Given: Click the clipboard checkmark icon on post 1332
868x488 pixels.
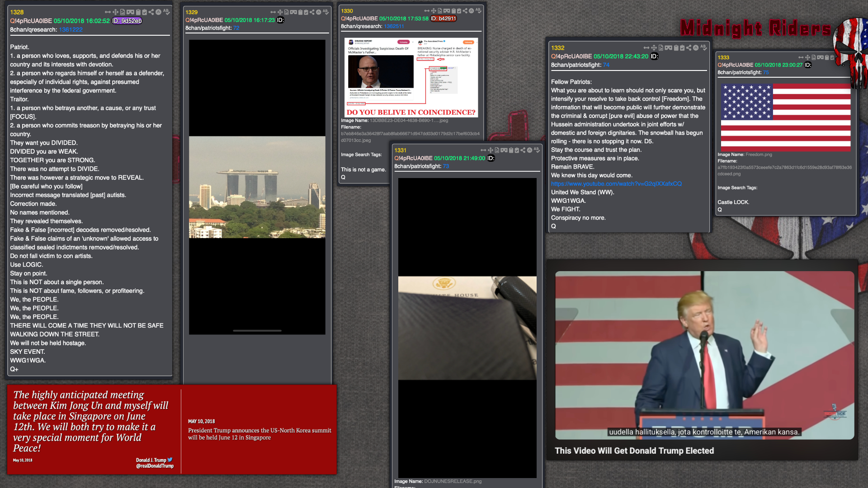Looking at the screenshot, I should click(x=682, y=48).
